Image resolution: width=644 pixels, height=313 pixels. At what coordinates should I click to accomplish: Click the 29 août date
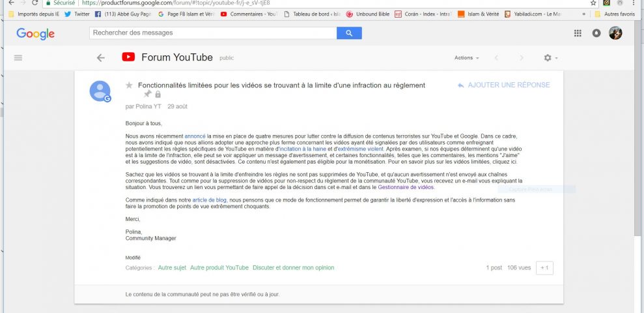177,106
